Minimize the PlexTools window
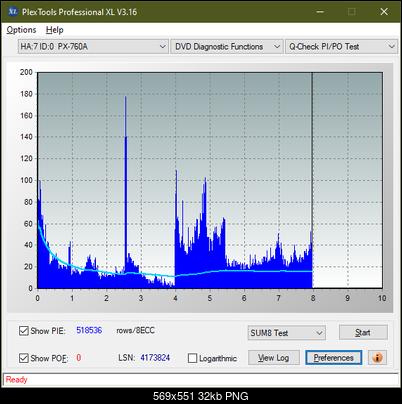 [320, 12]
